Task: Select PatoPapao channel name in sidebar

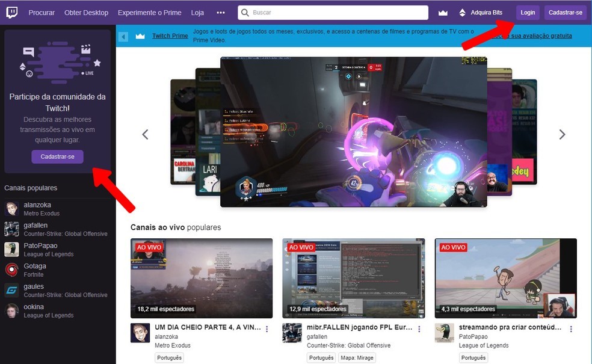Action: click(40, 246)
